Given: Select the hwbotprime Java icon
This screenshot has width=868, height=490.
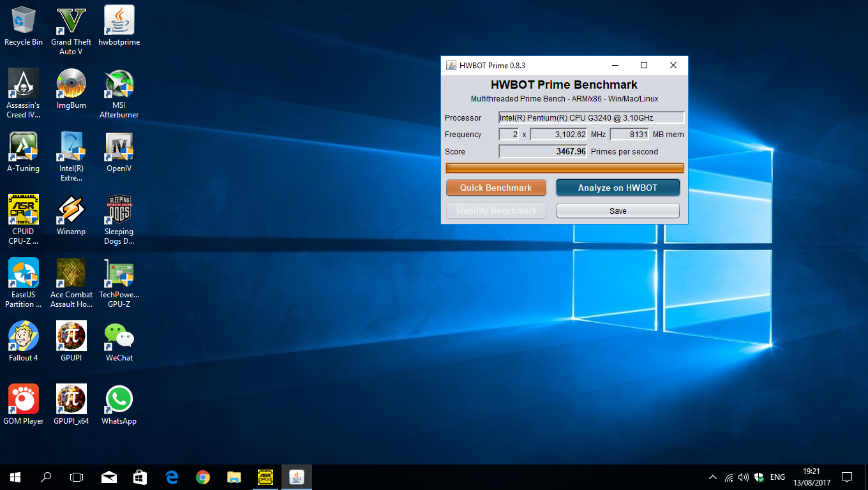Looking at the screenshot, I should 119,26.
